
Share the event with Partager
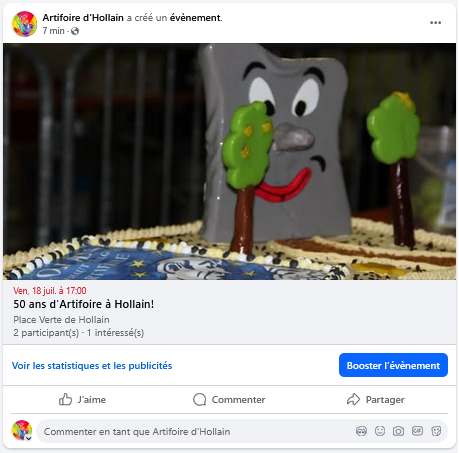pos(376,399)
